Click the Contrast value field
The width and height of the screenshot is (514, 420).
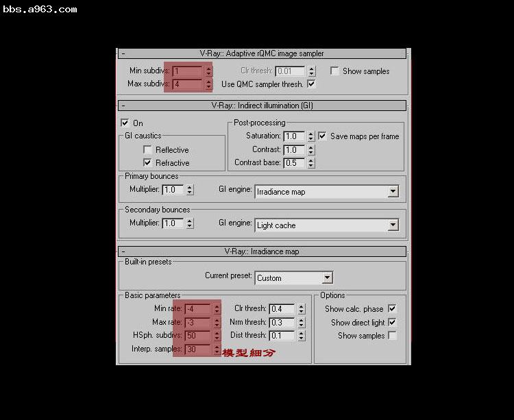click(294, 150)
